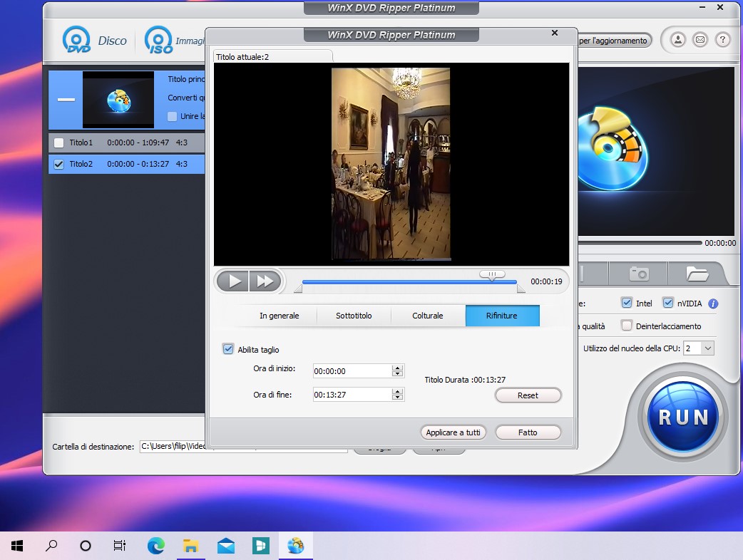Click the nVIDIA info icon

tap(713, 304)
